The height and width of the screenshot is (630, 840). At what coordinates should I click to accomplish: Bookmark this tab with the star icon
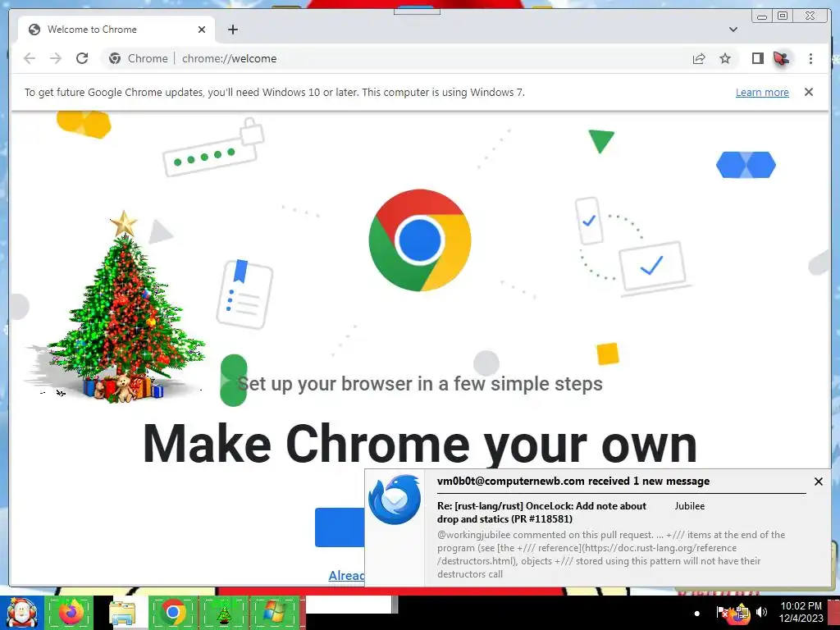725,58
